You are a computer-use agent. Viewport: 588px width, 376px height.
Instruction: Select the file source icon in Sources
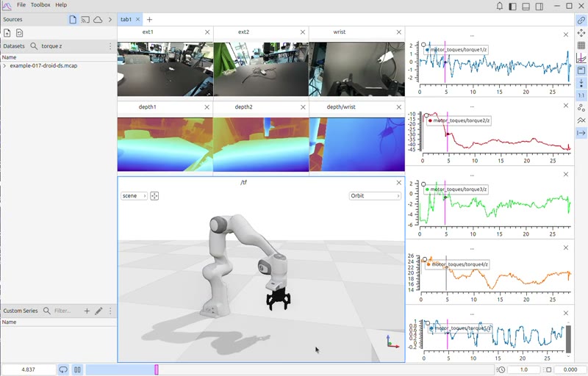pyautogui.click(x=73, y=20)
